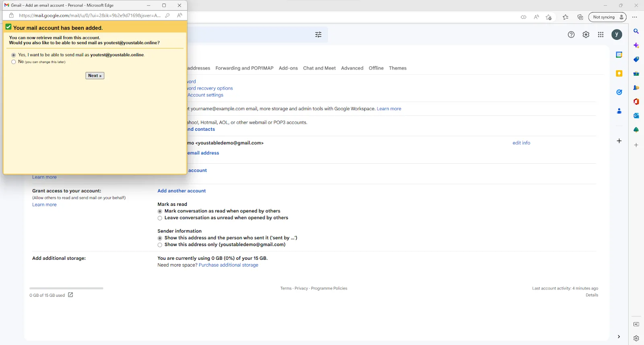This screenshot has height=345, width=644.
Task: Select No, can change this later
Action: tap(14, 62)
